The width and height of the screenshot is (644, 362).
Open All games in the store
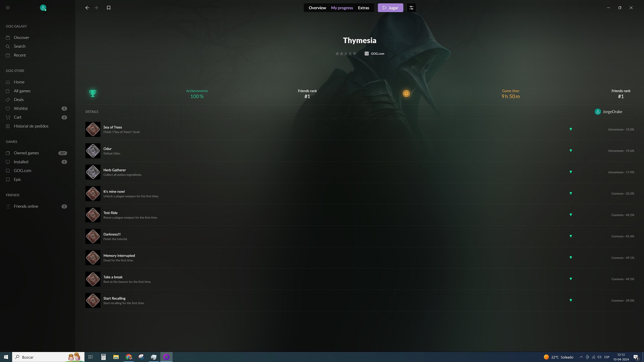tap(22, 91)
